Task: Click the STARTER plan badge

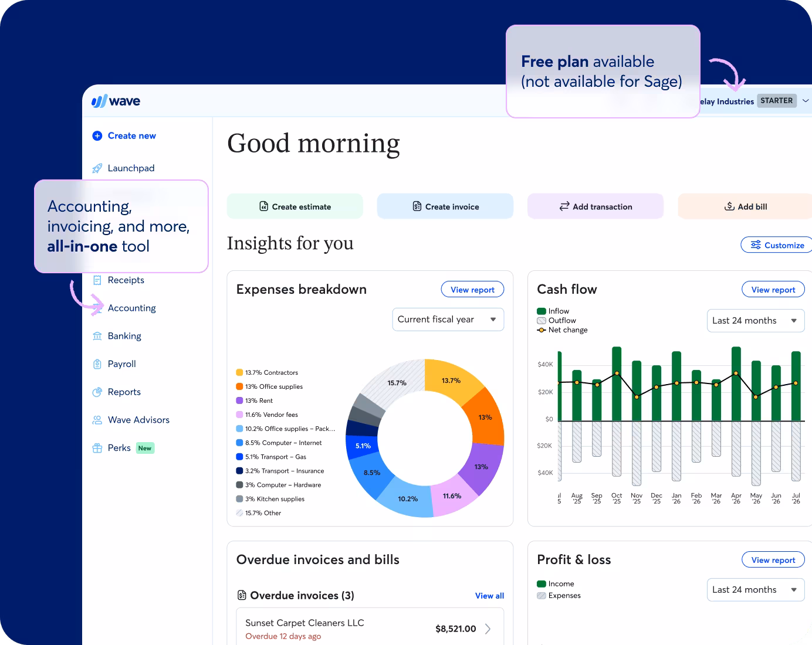Action: tap(776, 101)
